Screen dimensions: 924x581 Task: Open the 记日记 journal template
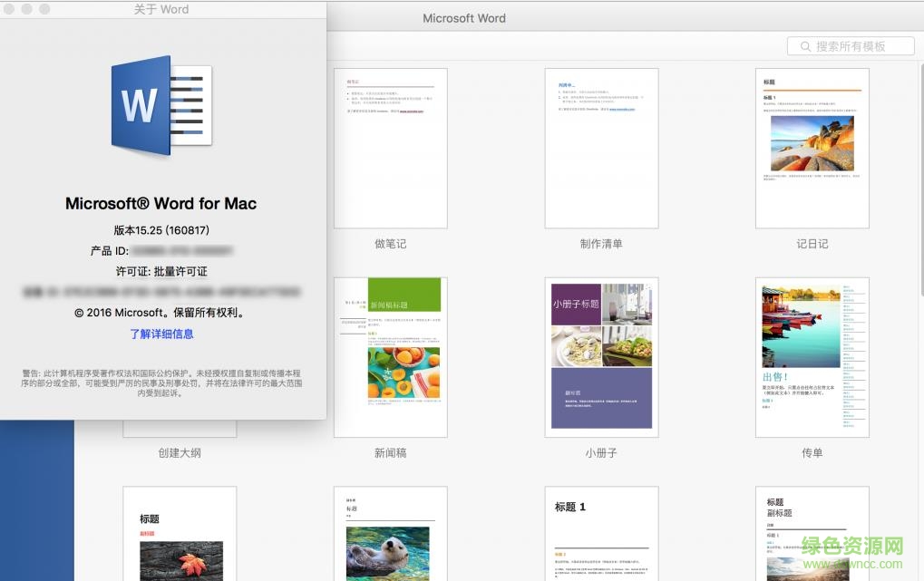click(x=812, y=148)
